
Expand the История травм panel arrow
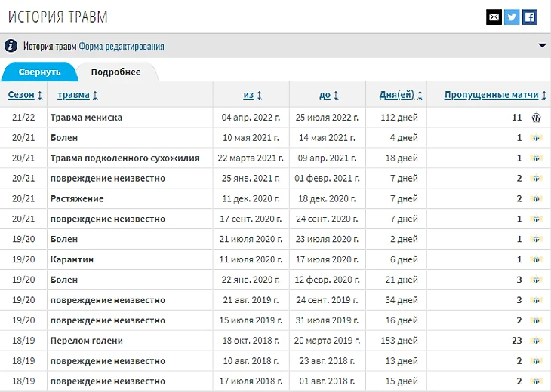[x=542, y=46]
